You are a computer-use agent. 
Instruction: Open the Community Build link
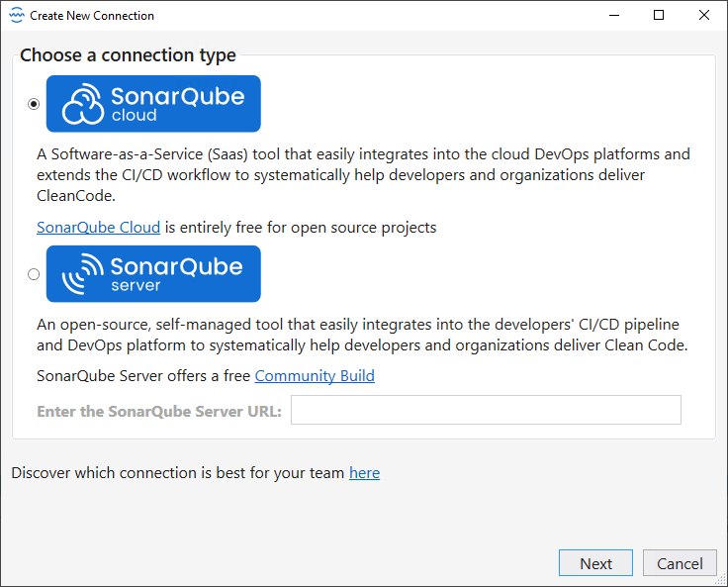click(315, 375)
